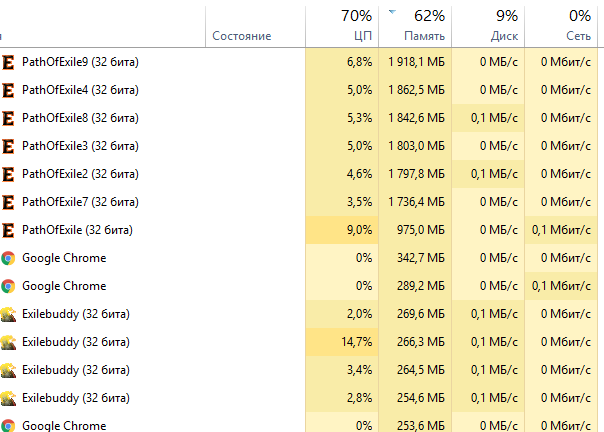
Task: Select the Google Chrome row using 289,2 МБ
Action: 64,286
